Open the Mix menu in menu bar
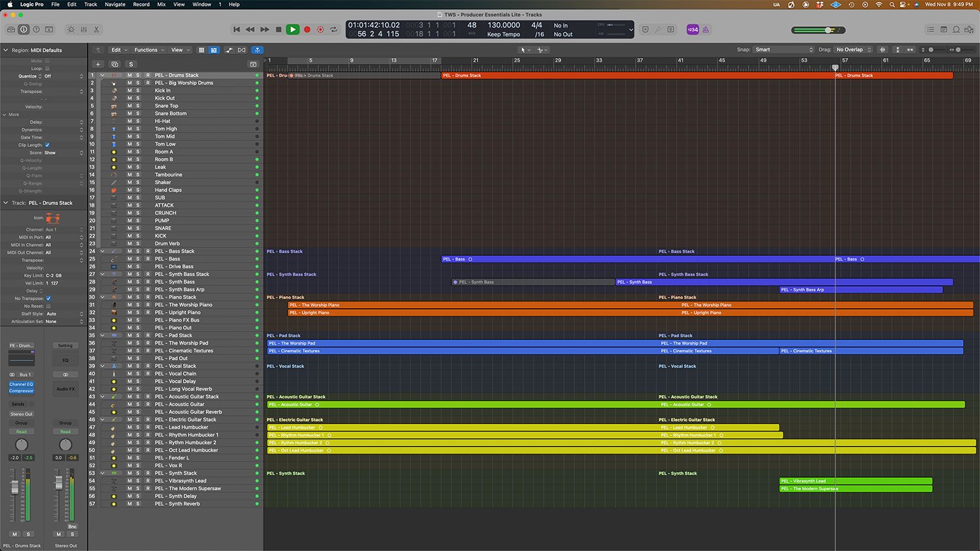Image resolution: width=980 pixels, height=551 pixels. point(161,5)
